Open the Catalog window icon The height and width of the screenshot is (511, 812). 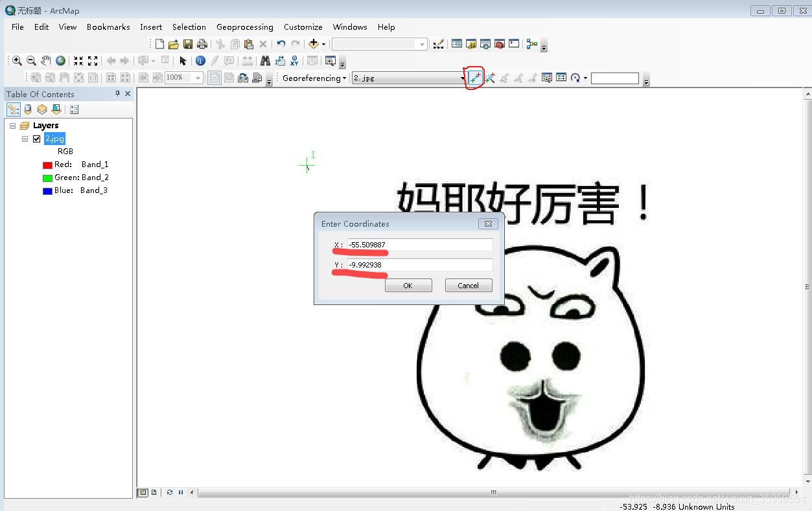[471, 44]
